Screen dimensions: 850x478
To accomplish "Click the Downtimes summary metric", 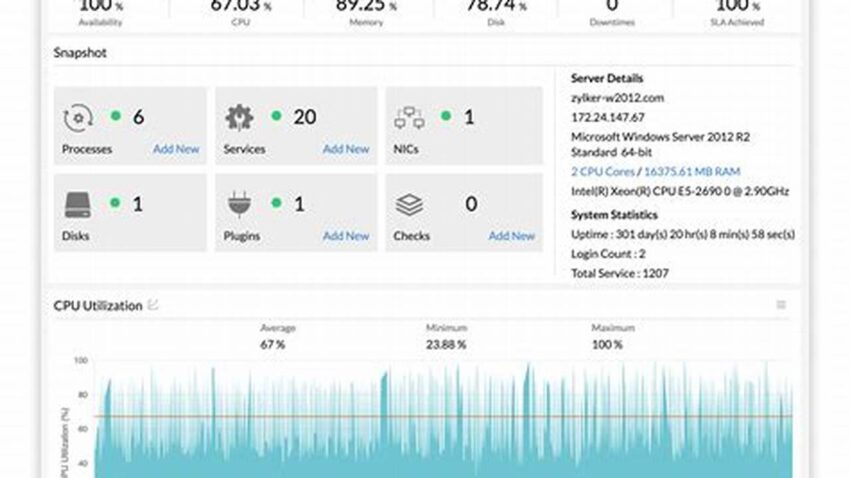I will pos(612,13).
